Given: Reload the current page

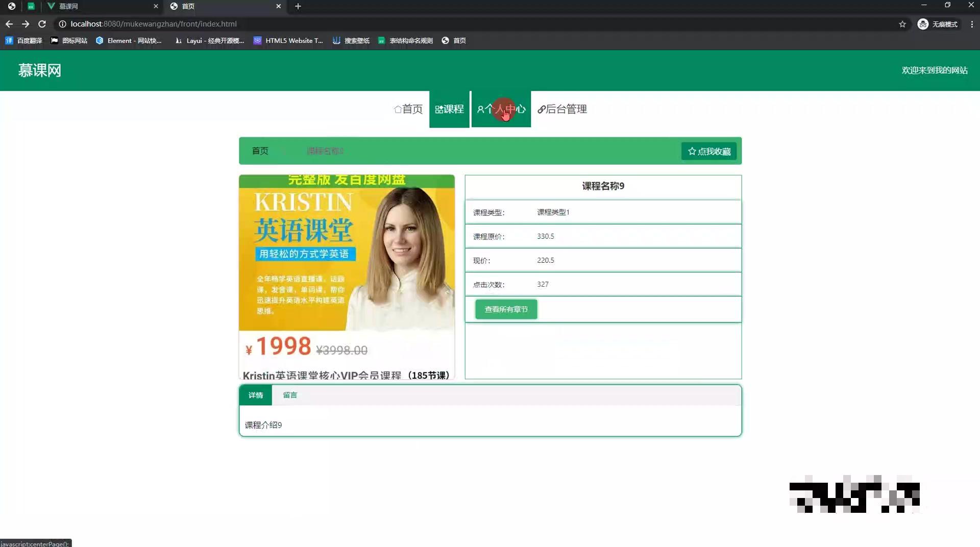Looking at the screenshot, I should 43,24.
